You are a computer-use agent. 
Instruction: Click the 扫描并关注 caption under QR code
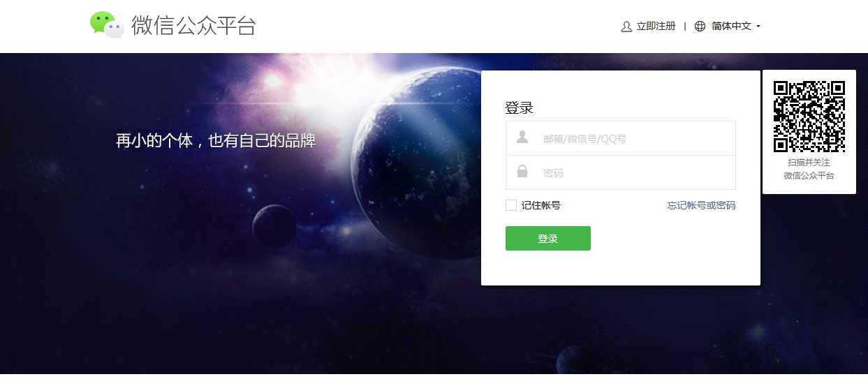point(809,163)
